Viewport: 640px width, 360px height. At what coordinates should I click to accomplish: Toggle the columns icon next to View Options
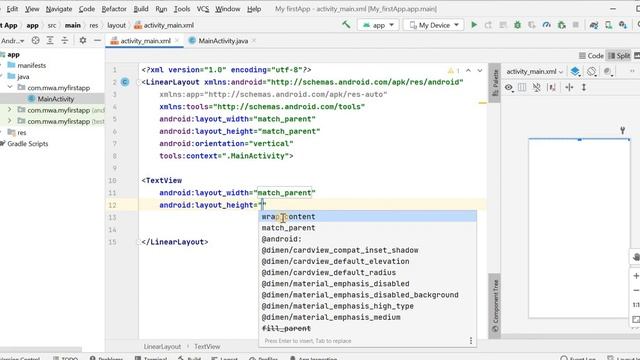click(x=522, y=87)
